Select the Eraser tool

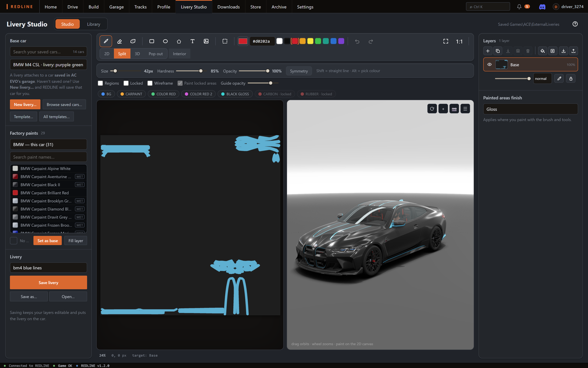pos(119,41)
